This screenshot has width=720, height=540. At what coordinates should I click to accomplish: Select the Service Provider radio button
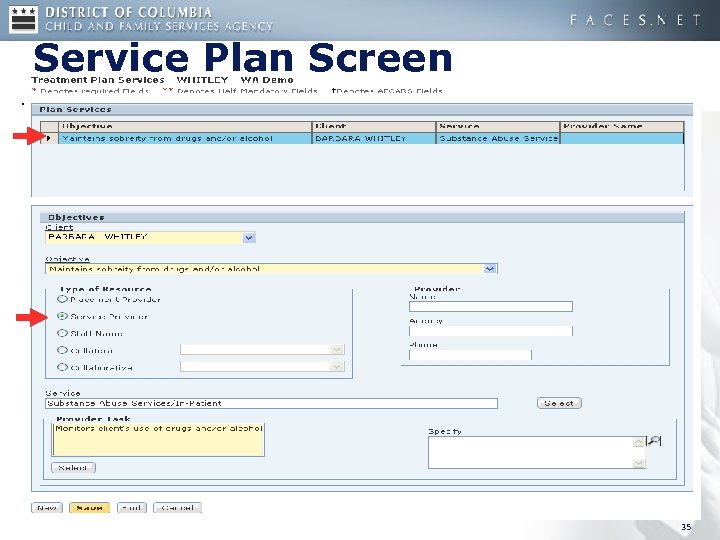click(x=62, y=316)
